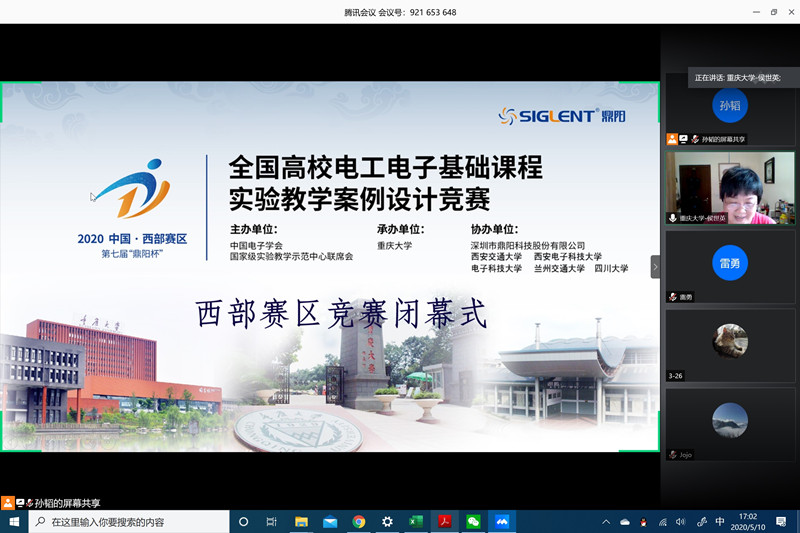Open the Adobe Acrobat taskbar icon

point(445,521)
